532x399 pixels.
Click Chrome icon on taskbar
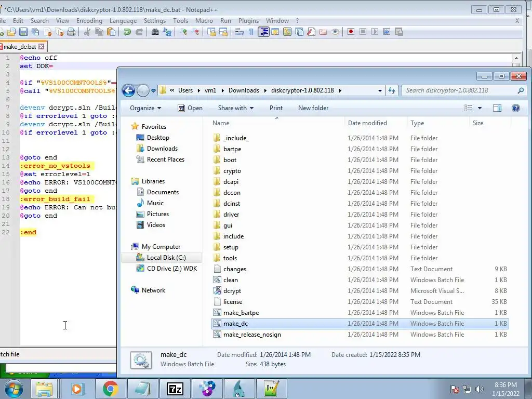110,389
